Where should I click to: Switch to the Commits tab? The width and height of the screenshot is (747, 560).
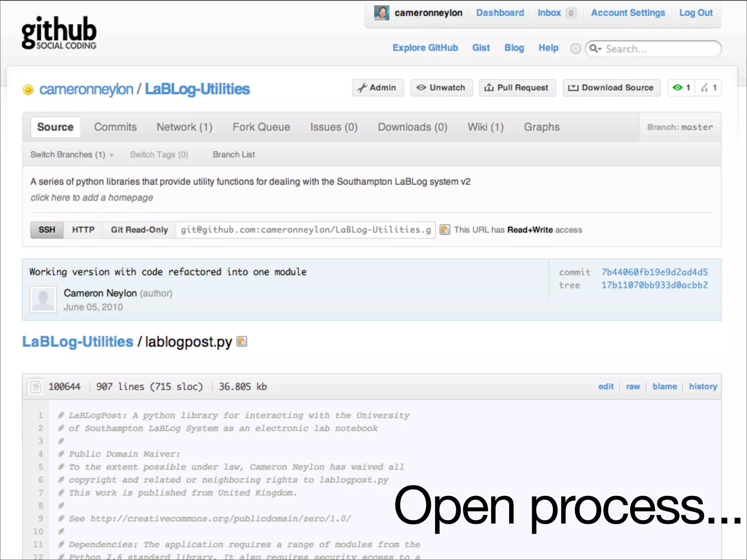click(115, 127)
